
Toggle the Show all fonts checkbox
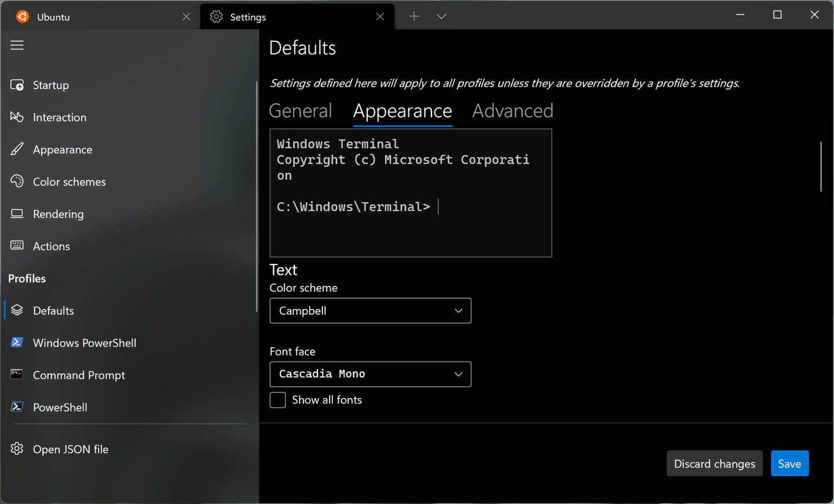tap(277, 400)
